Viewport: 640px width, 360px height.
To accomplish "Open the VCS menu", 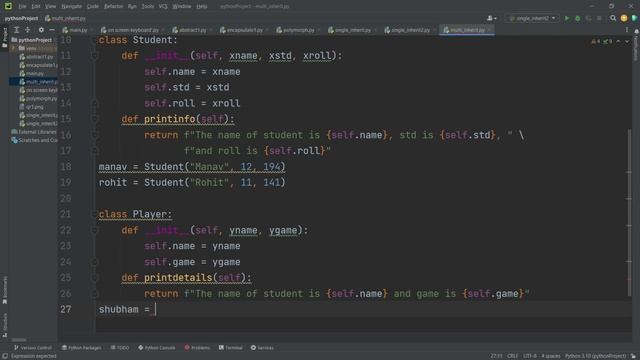I will (x=163, y=7).
